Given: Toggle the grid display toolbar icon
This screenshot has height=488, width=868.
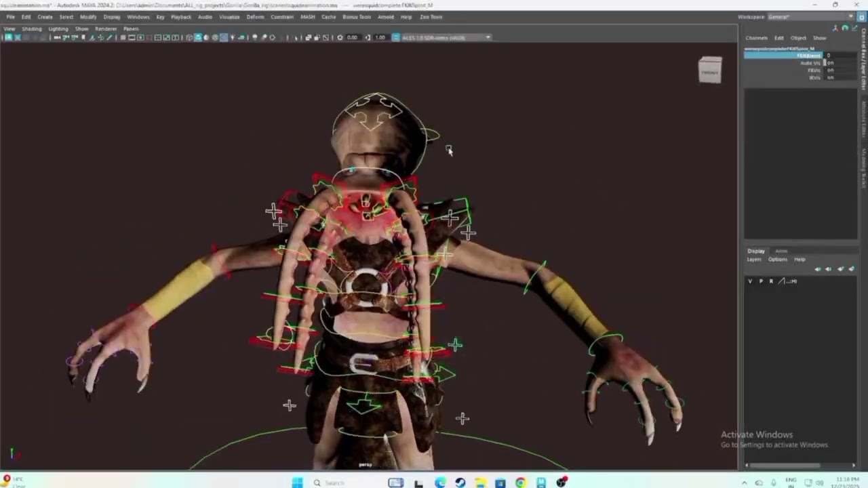Looking at the screenshot, I should tap(123, 37).
